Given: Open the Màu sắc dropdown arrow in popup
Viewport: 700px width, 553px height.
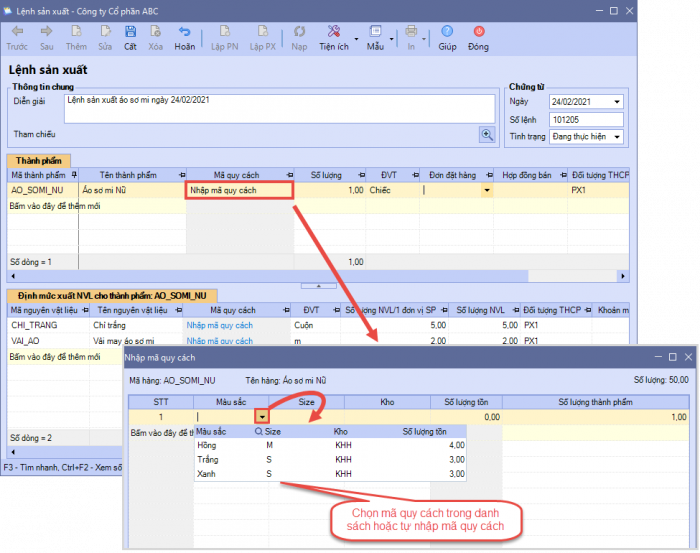Looking at the screenshot, I should pos(262,417).
